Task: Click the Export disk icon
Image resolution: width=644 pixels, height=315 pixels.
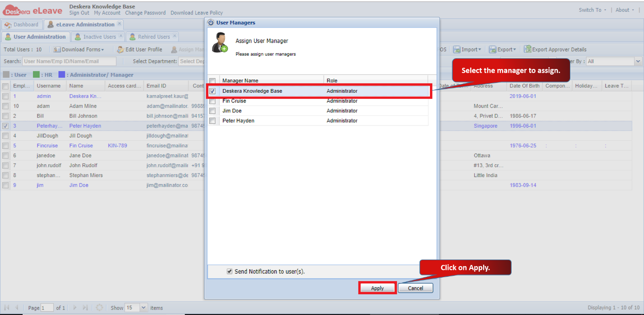Action: pyautogui.click(x=492, y=49)
